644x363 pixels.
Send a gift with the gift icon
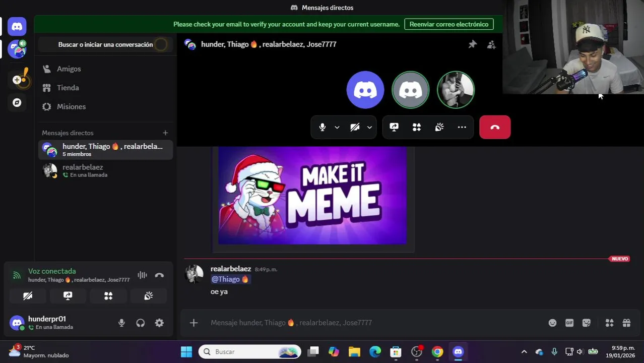click(x=626, y=323)
